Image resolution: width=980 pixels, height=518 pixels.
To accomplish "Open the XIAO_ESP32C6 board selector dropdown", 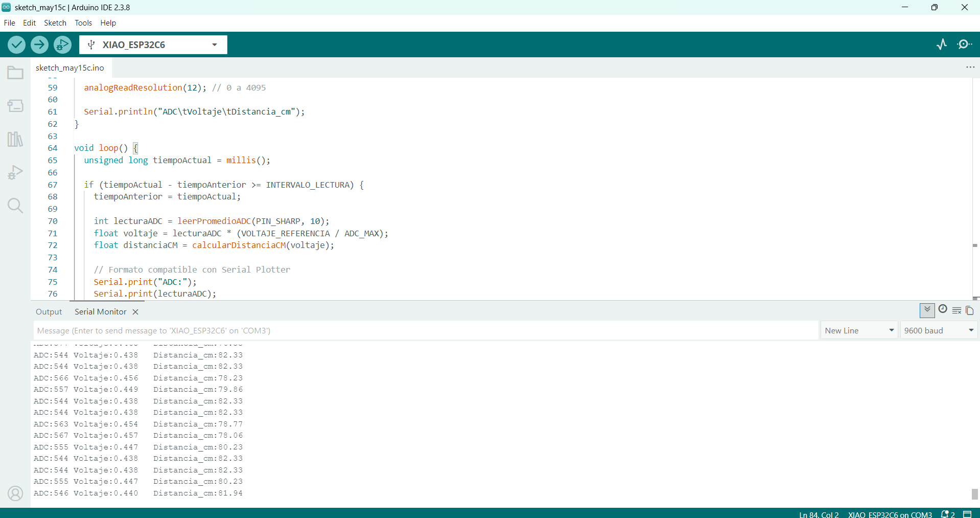I will click(x=153, y=45).
